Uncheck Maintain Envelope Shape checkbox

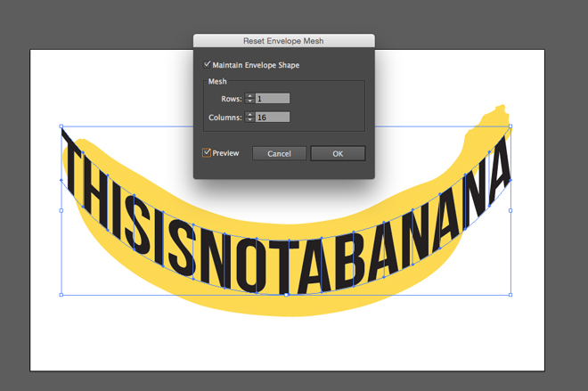tap(207, 64)
